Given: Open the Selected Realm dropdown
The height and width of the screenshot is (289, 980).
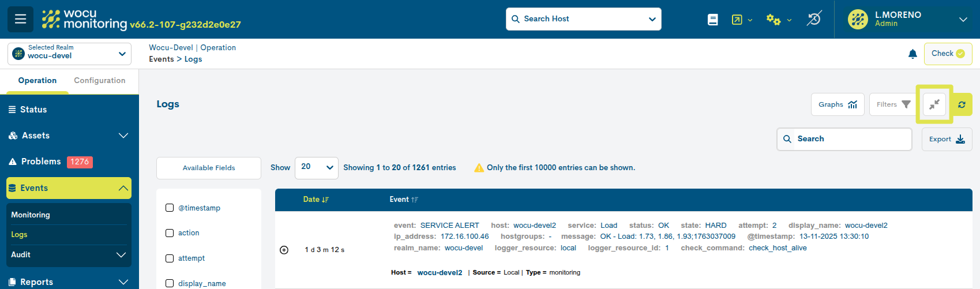Looking at the screenshot, I should pyautogui.click(x=69, y=54).
